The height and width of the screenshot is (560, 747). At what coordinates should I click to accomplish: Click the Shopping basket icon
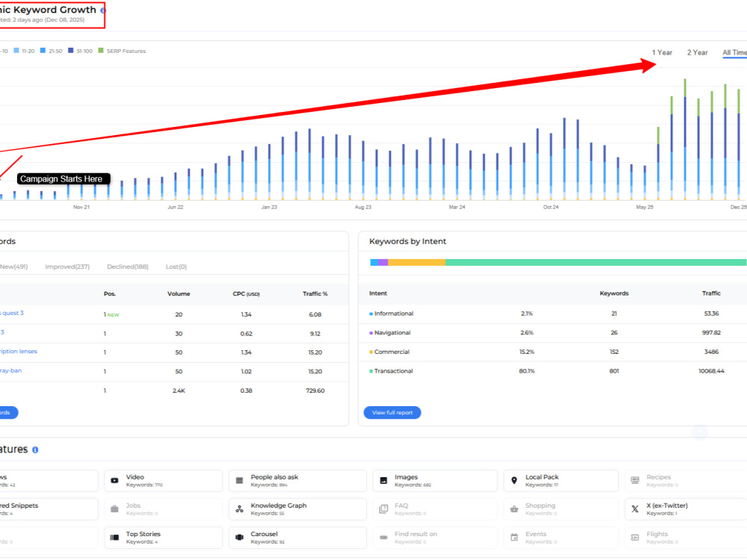point(514,509)
